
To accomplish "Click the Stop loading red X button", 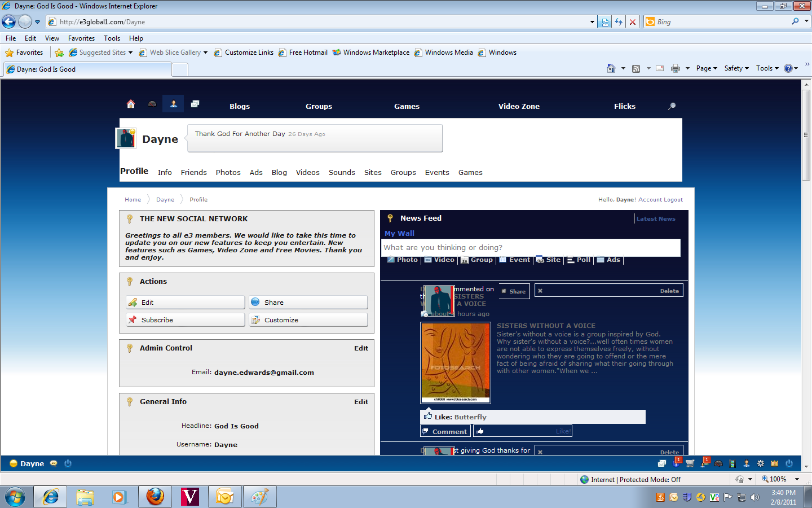I will point(633,22).
